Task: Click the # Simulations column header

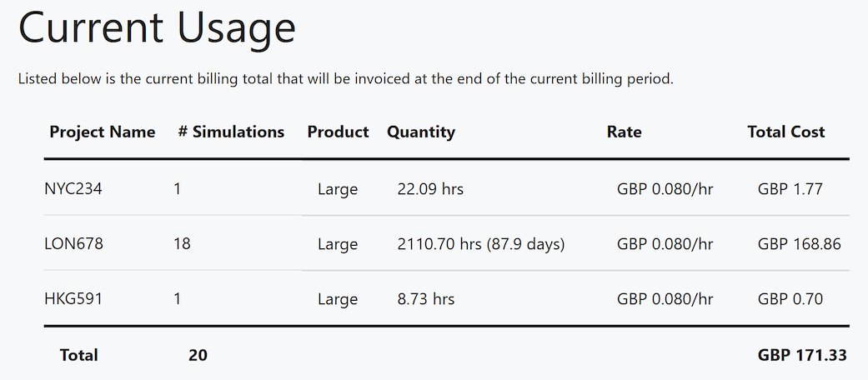Action: click(231, 132)
